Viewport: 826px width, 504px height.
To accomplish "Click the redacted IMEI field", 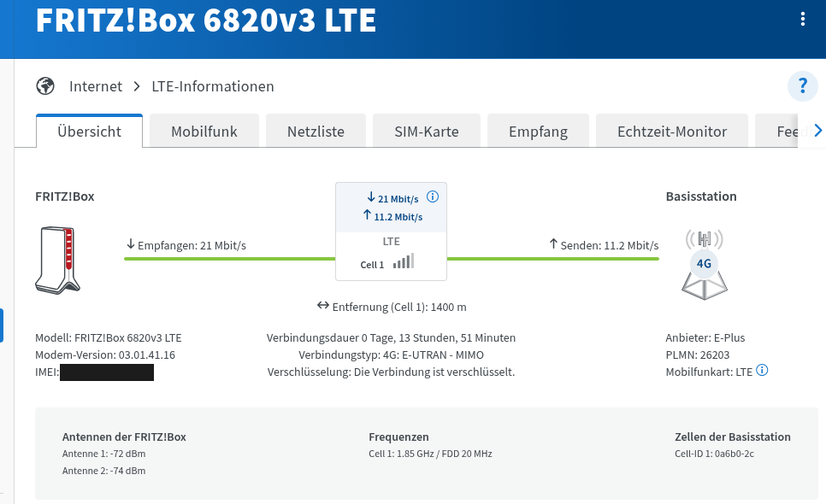I will point(107,372).
